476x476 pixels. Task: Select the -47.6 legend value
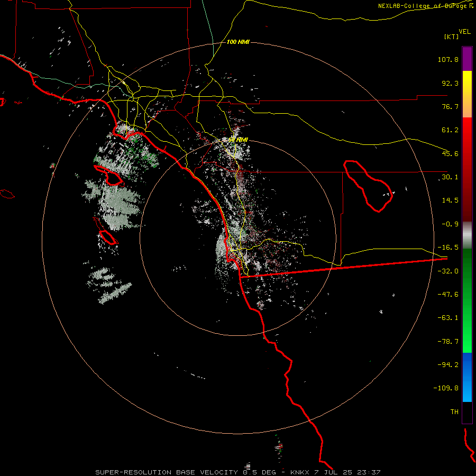click(448, 295)
